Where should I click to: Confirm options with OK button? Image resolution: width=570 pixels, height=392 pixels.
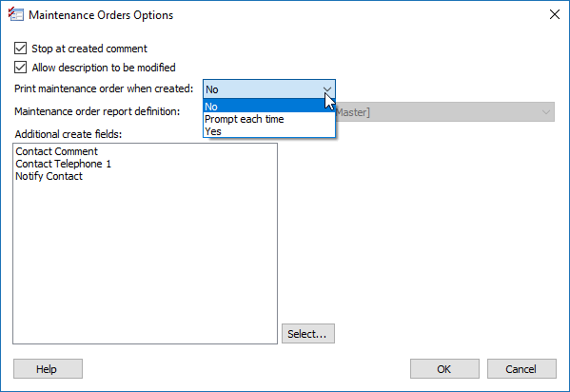[444, 369]
